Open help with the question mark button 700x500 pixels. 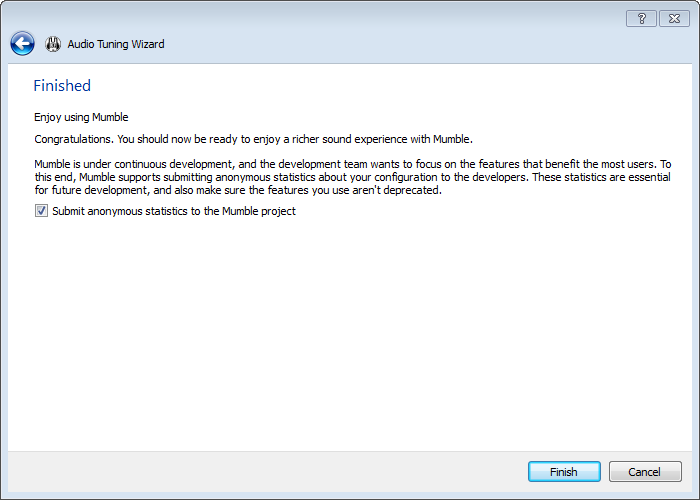click(x=641, y=19)
